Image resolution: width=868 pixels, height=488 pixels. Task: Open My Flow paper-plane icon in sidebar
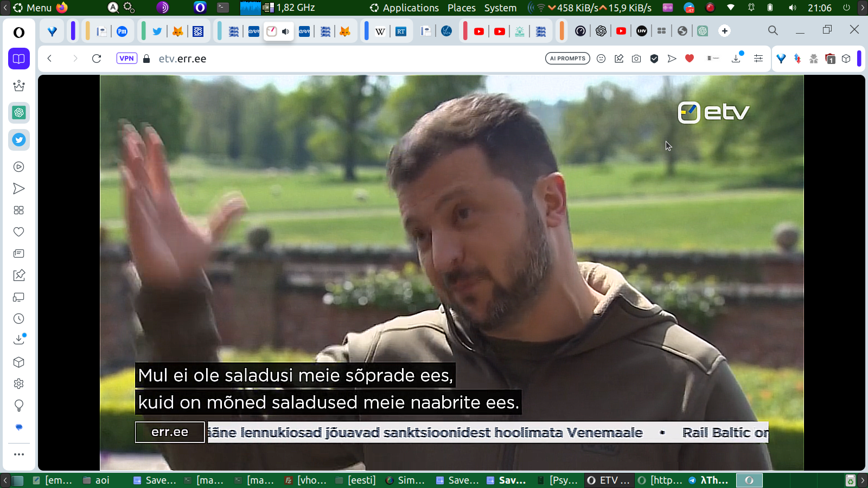pyautogui.click(x=19, y=189)
